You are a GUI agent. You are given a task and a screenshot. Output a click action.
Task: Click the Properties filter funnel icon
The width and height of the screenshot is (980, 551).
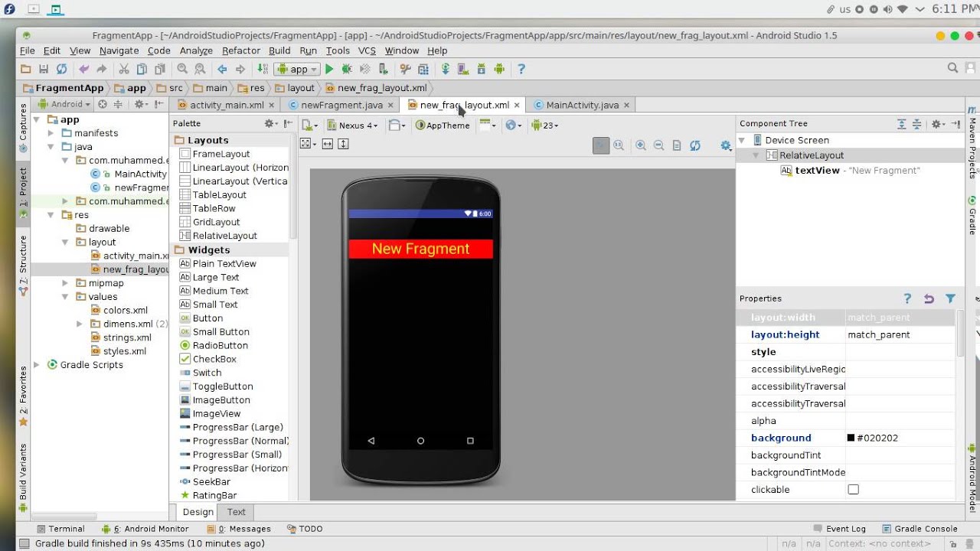point(950,298)
